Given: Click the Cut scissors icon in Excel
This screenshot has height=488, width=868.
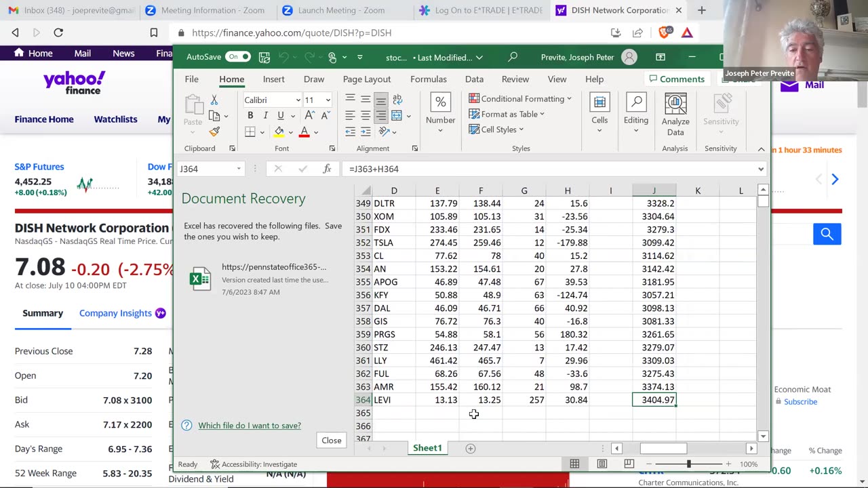Looking at the screenshot, I should point(214,100).
